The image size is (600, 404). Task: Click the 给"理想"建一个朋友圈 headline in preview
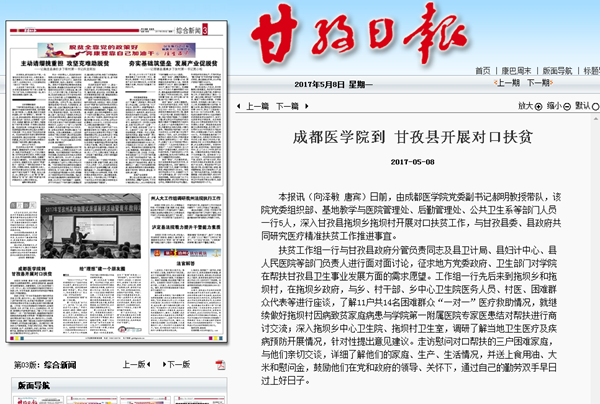point(102,269)
